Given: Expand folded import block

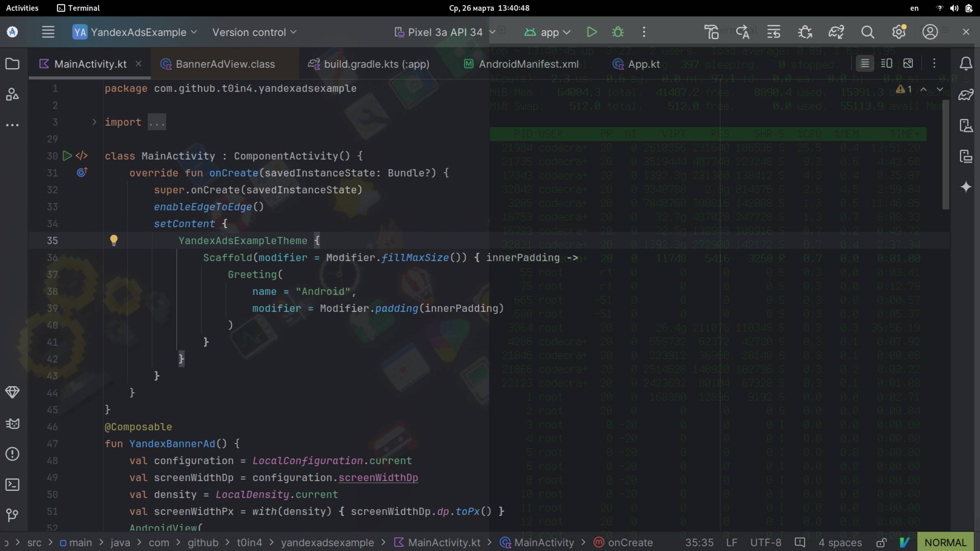Looking at the screenshot, I should (x=94, y=122).
